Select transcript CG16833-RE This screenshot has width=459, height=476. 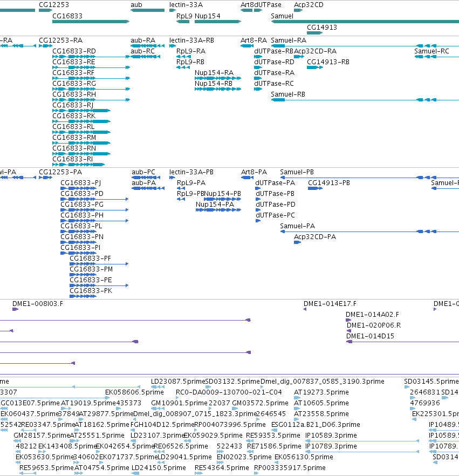pyautogui.click(x=74, y=62)
